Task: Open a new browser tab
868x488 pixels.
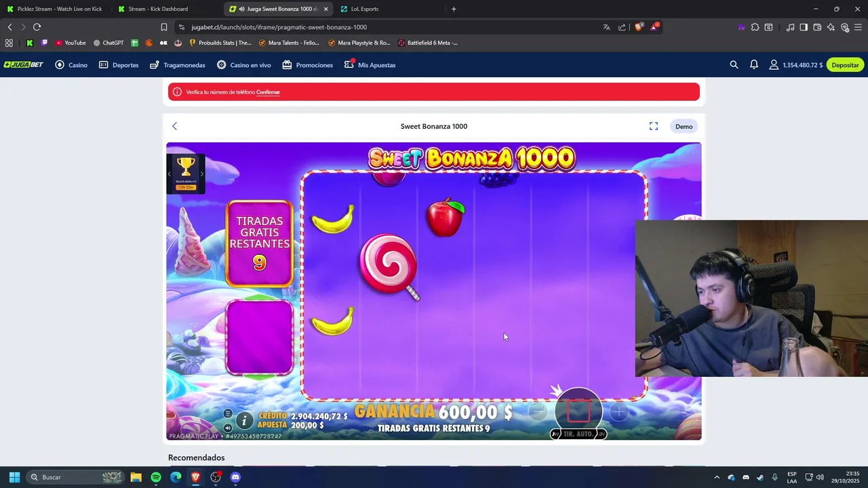Action: pyautogui.click(x=454, y=9)
